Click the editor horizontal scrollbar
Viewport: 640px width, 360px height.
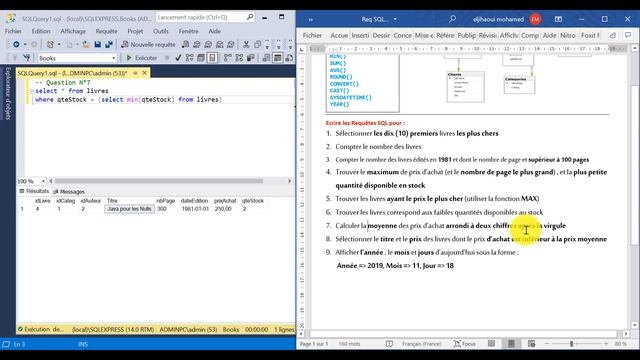[159, 181]
